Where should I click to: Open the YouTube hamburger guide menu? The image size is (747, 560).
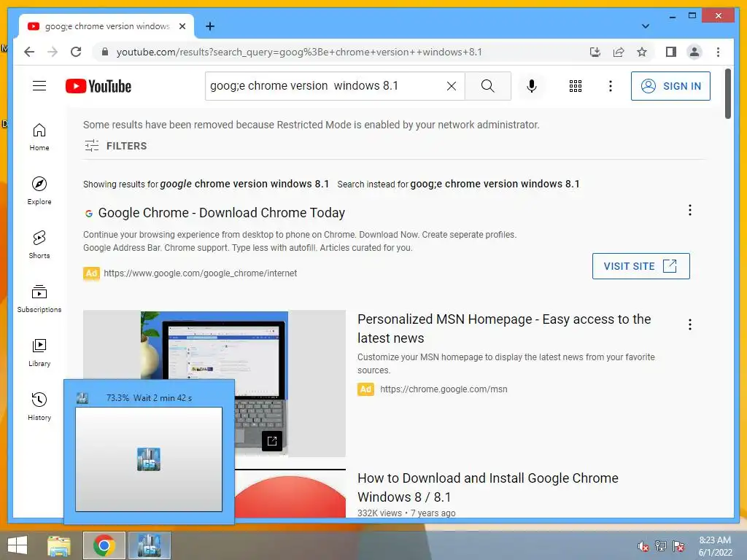[x=39, y=86]
